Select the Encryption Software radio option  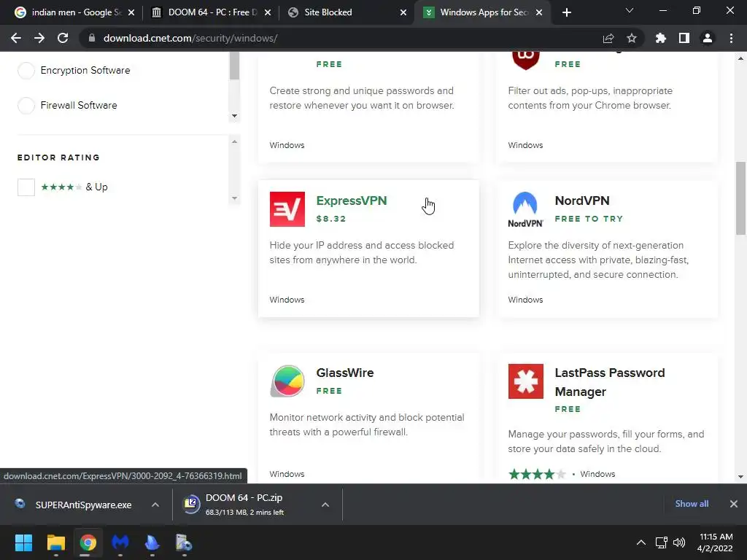point(26,71)
